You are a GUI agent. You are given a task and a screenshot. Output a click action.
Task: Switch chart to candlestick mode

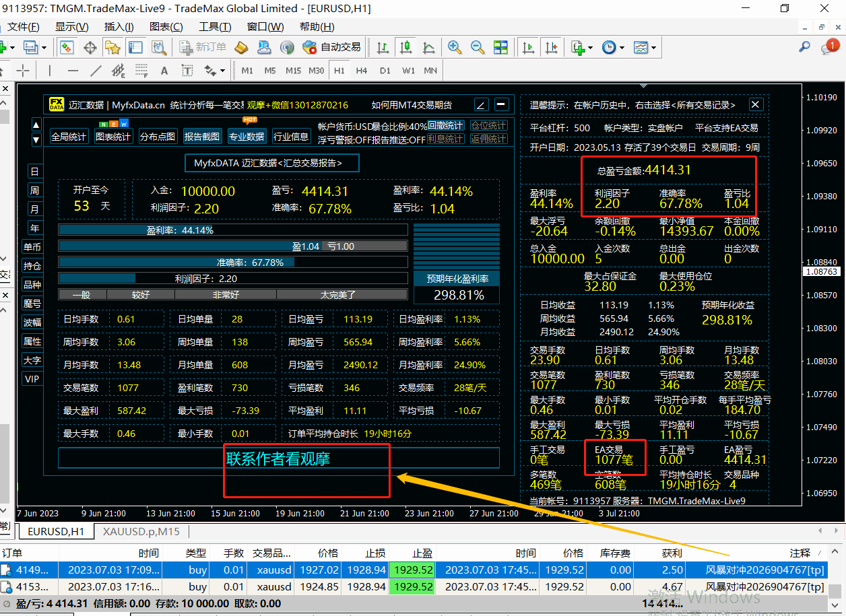click(x=405, y=47)
